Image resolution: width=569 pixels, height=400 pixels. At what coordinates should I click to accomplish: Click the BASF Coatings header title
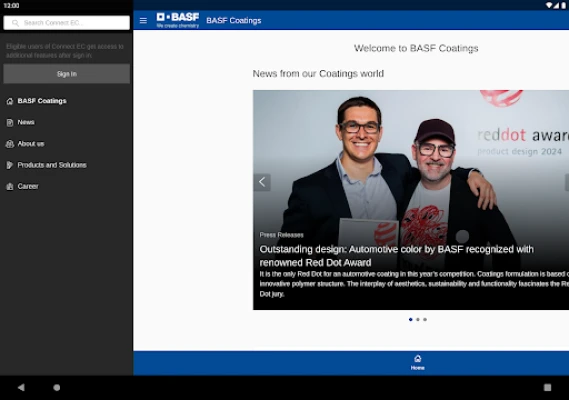(x=234, y=21)
